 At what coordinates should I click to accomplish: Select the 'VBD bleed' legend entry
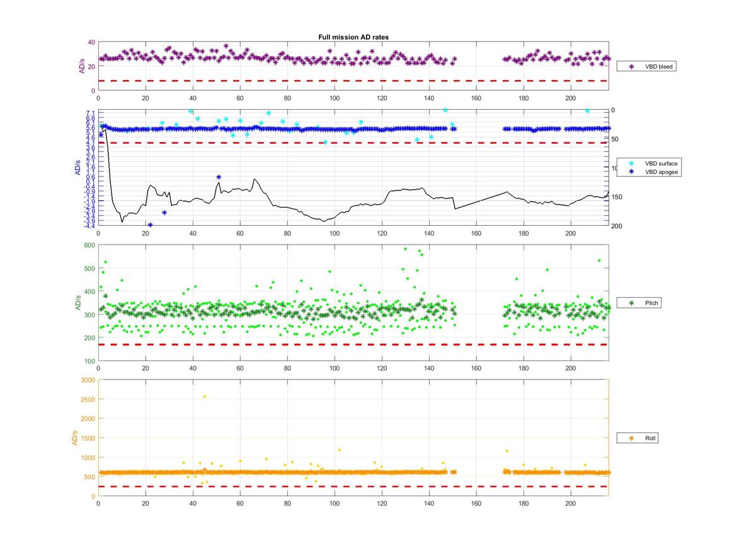[646, 66]
